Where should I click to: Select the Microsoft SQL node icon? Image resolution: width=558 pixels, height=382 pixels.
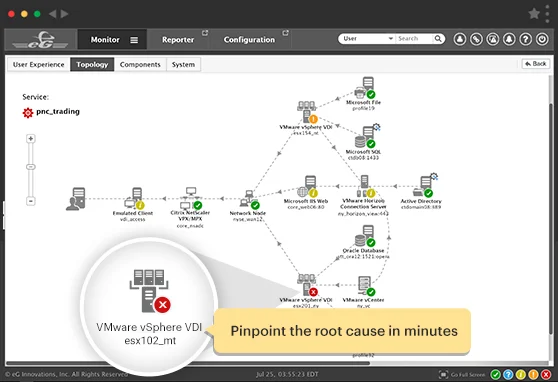pos(365,137)
